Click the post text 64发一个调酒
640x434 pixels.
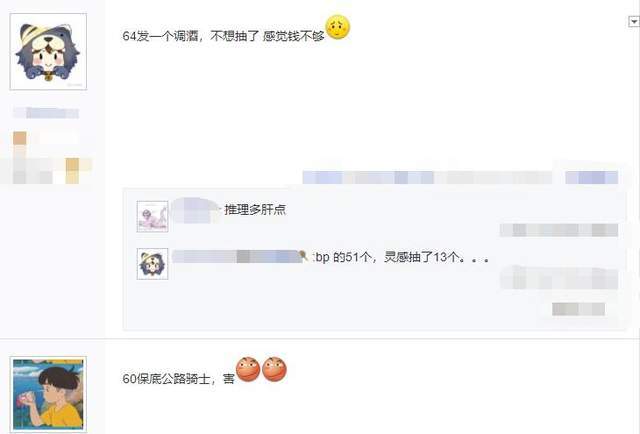coord(160,36)
